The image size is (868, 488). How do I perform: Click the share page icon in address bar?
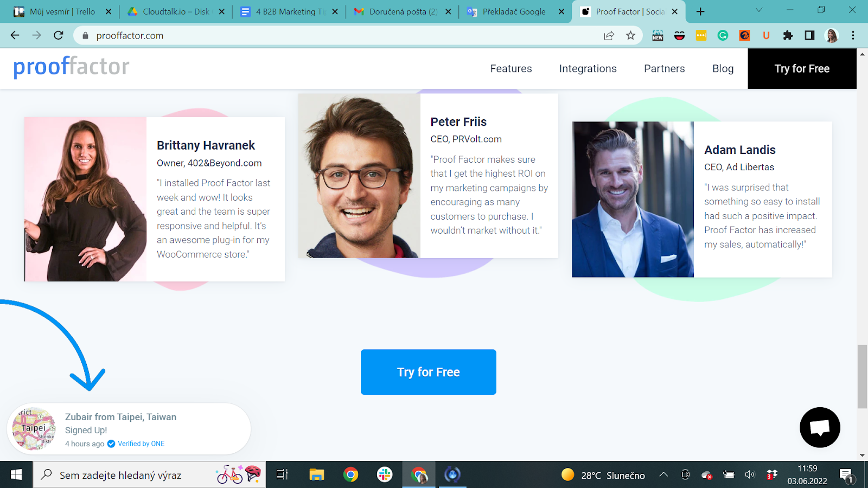(609, 36)
